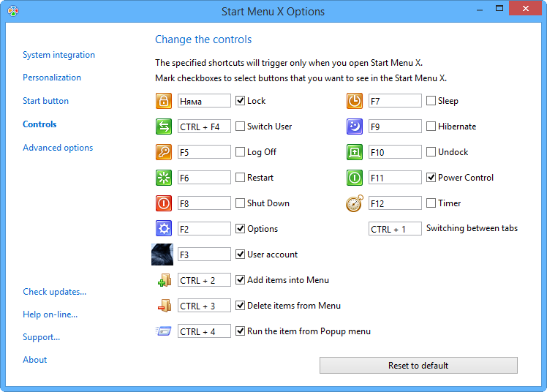
Task: Select the Controls section
Action: pos(39,124)
